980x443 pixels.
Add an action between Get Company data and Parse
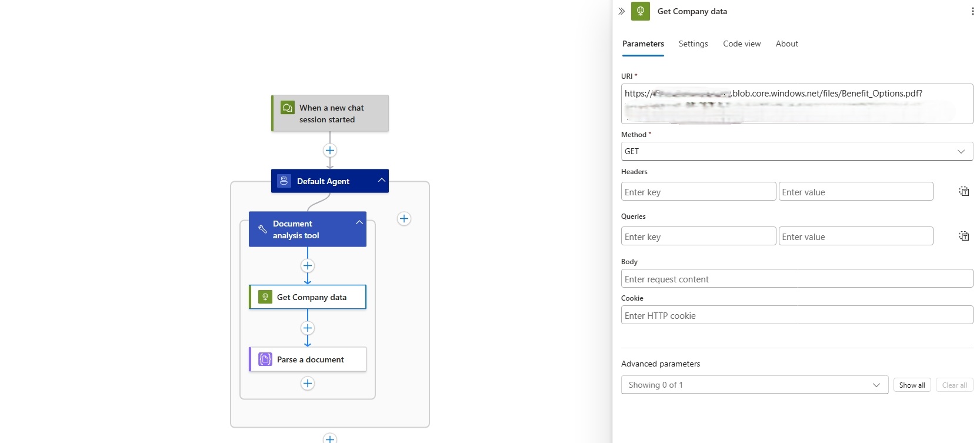(308, 328)
